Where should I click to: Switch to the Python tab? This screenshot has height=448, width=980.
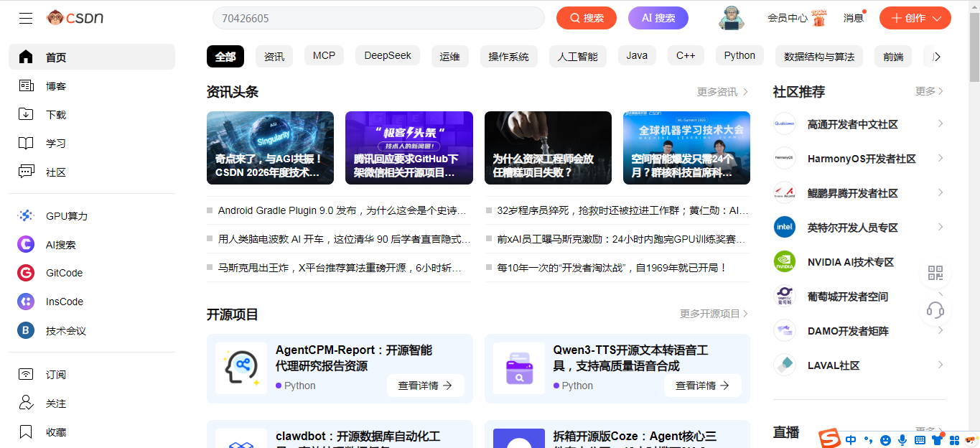(x=739, y=56)
